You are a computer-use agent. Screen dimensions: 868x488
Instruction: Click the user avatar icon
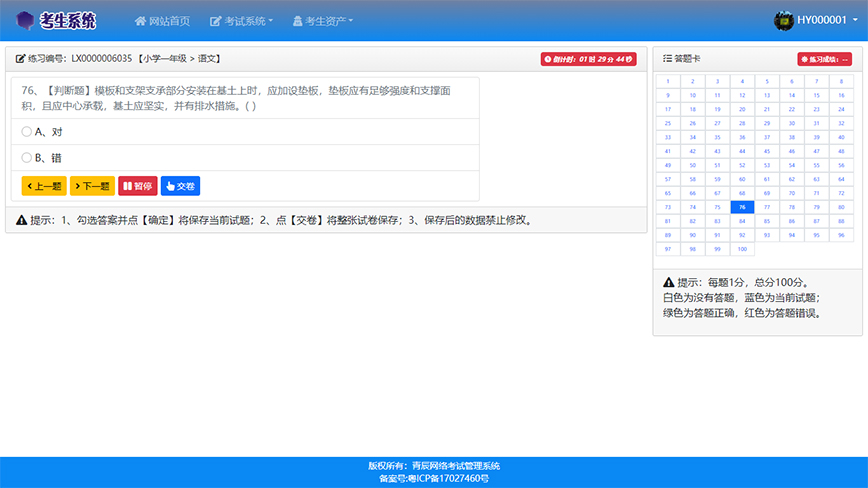click(x=784, y=20)
